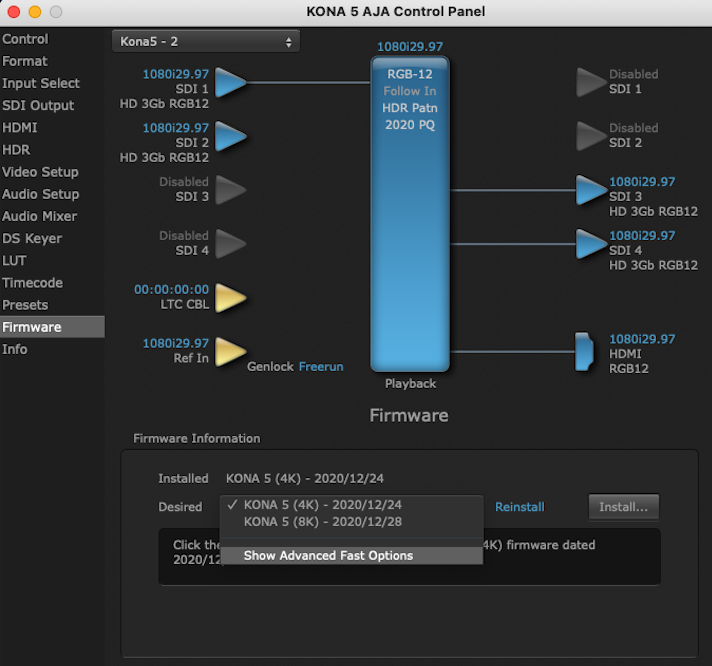Click the blue Playback framebuffer block
The image size is (712, 666).
click(x=410, y=215)
